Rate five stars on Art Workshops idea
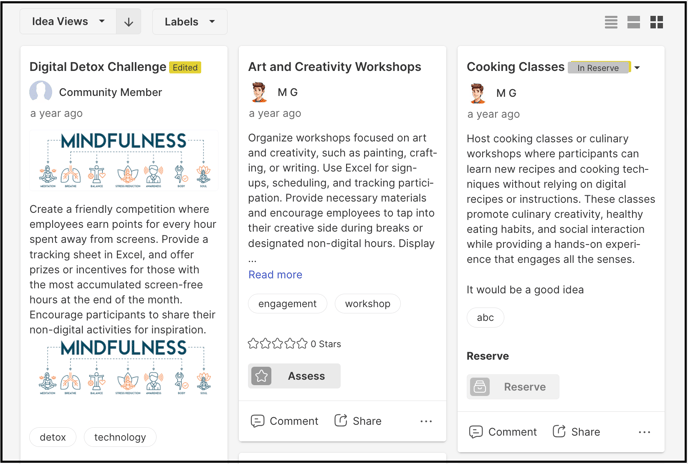The height and width of the screenshot is (464, 688). click(302, 343)
